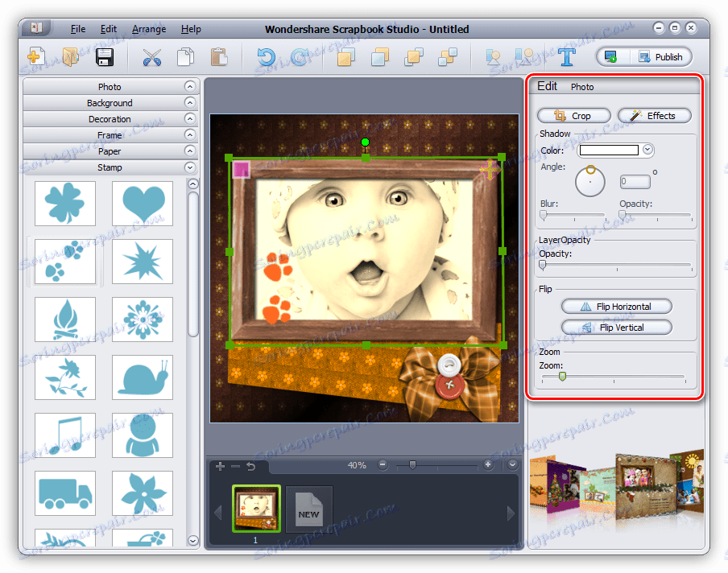728x573 pixels.
Task: Select the heart stamp shape
Action: pos(142,204)
